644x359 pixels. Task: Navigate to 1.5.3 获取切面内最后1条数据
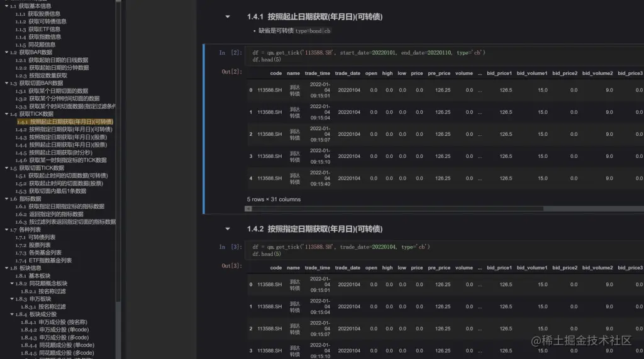click(x=51, y=191)
